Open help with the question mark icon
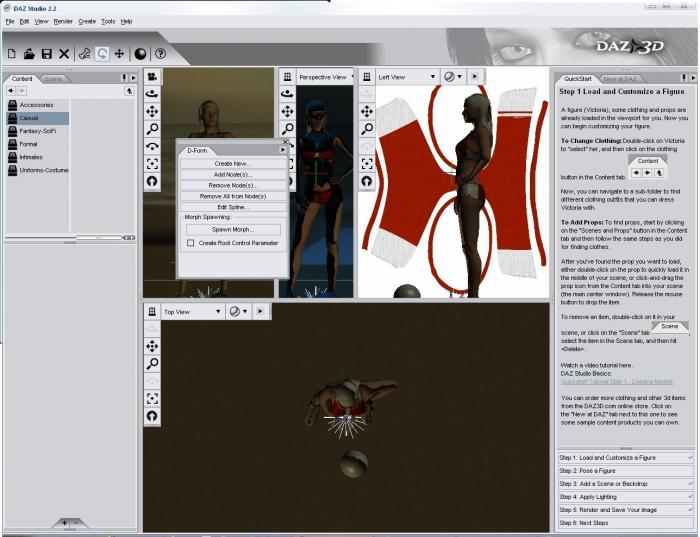The width and height of the screenshot is (700, 537). 160,54
